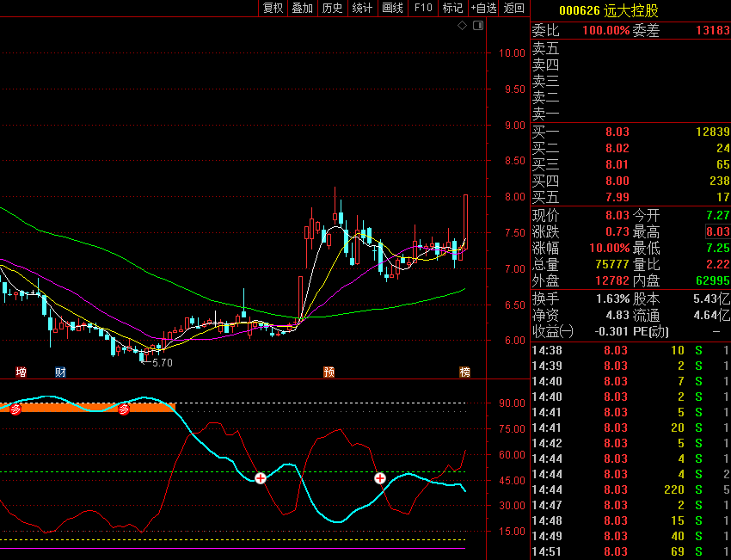This screenshot has height=560, width=731.
Task: Open the F10 company info page
Action: tap(423, 8)
